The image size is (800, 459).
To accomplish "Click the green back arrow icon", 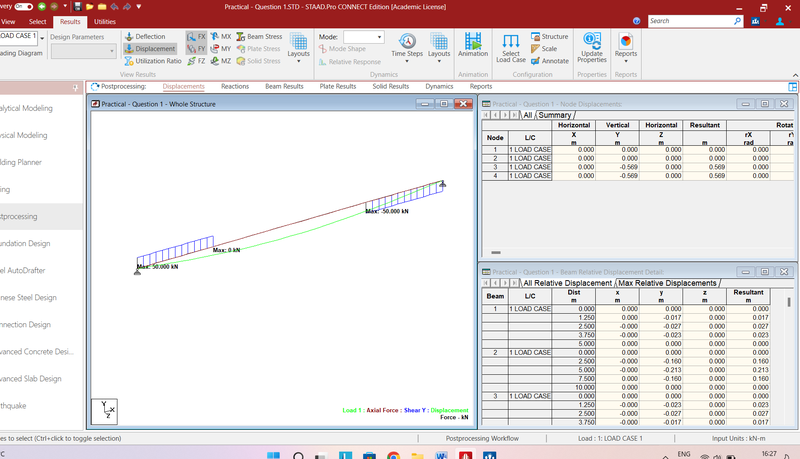I will click(42, 7).
